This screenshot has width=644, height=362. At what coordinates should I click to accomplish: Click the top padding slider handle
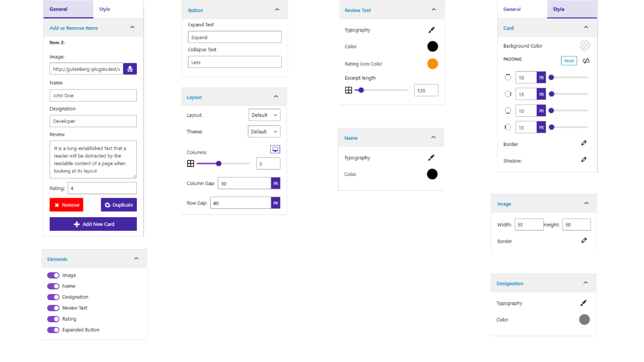pos(551,77)
